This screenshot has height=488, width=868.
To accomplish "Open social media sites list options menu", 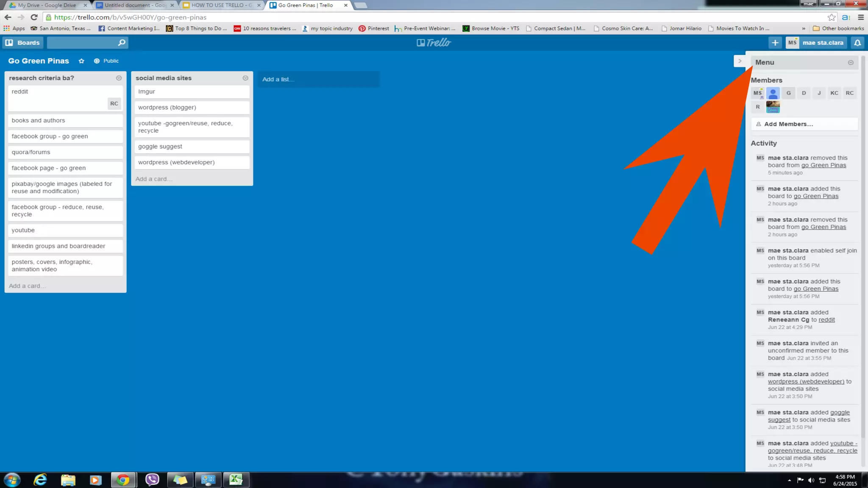I will [245, 78].
